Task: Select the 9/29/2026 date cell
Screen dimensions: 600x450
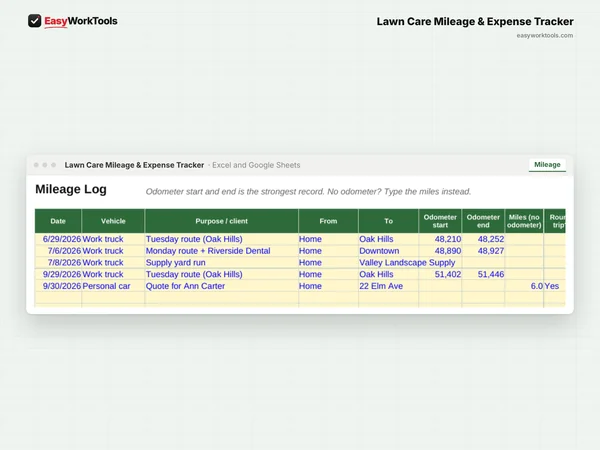Action: pyautogui.click(x=58, y=274)
